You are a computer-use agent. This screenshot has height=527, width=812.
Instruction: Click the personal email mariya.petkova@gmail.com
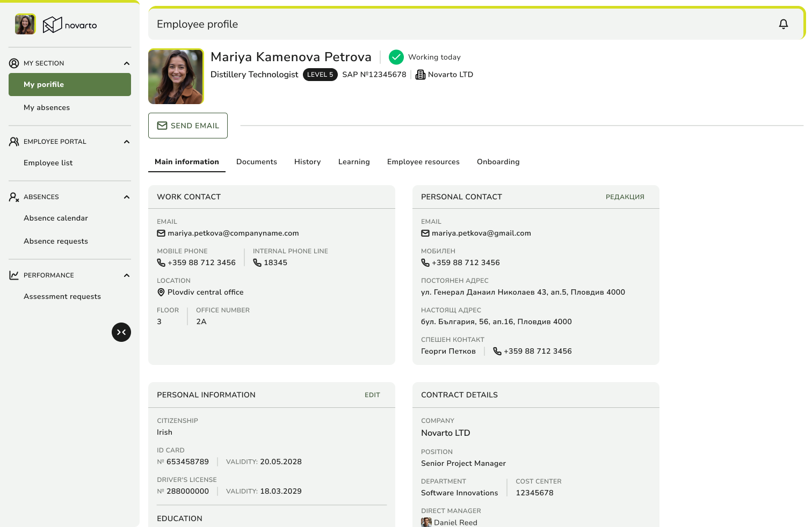point(481,233)
